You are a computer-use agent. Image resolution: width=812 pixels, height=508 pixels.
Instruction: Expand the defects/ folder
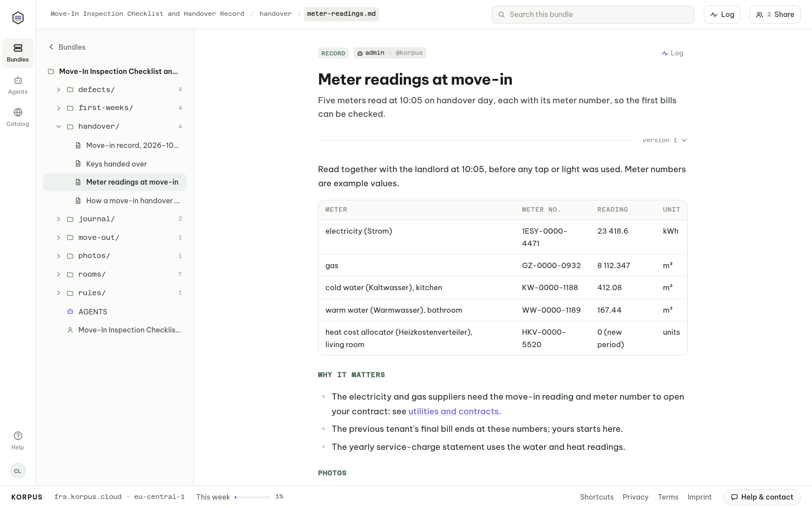coord(59,90)
